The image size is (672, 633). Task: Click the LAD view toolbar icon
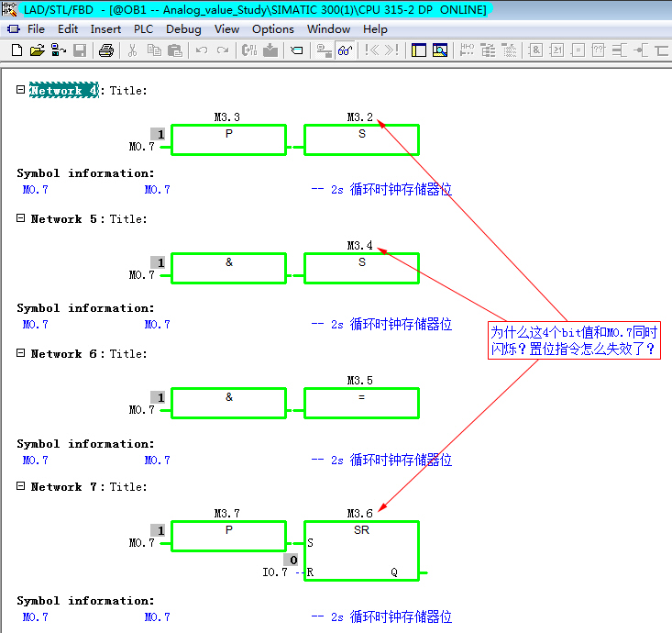tap(467, 50)
